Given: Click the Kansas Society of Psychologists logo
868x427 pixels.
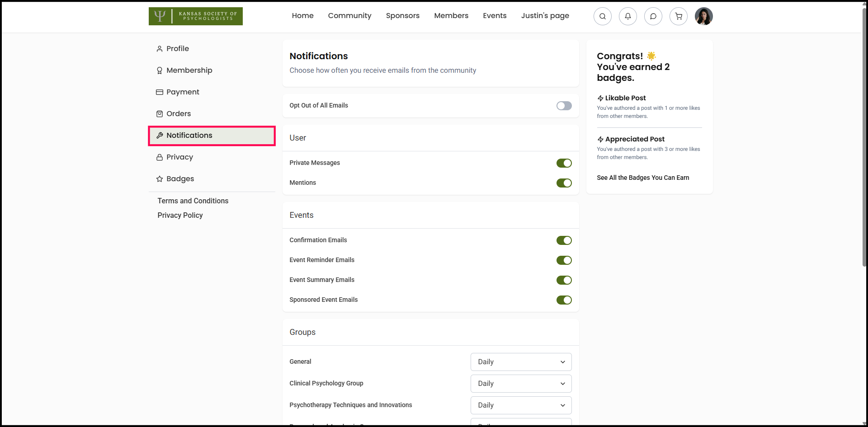Looking at the screenshot, I should click(x=195, y=16).
